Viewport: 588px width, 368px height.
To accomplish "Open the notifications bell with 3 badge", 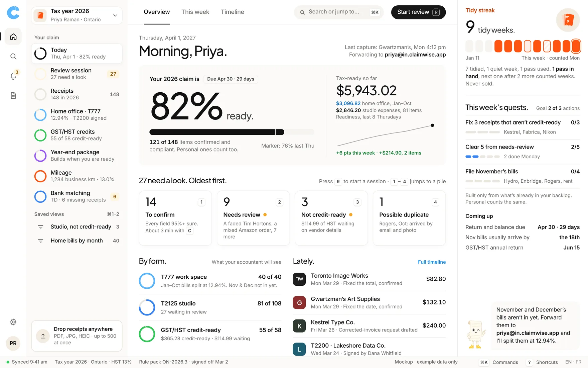I will click(x=14, y=76).
